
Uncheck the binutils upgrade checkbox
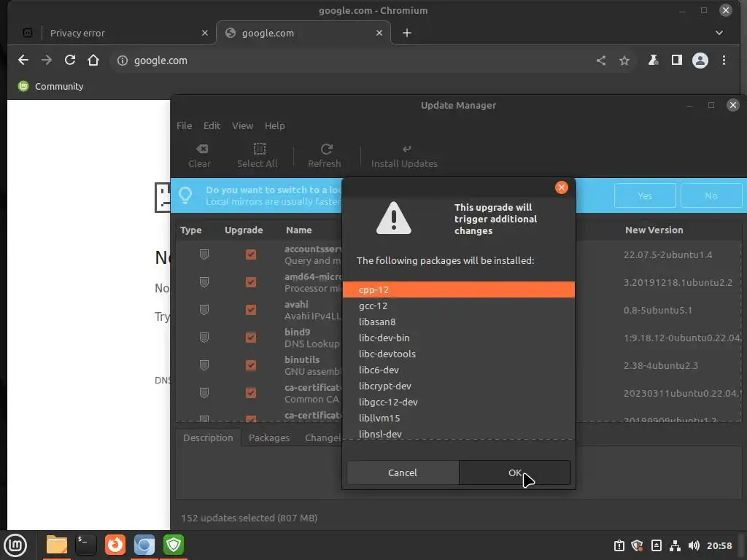pos(251,365)
